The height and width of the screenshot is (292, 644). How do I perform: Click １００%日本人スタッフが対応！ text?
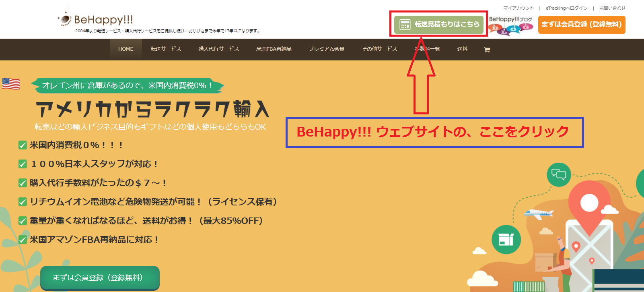click(x=95, y=164)
